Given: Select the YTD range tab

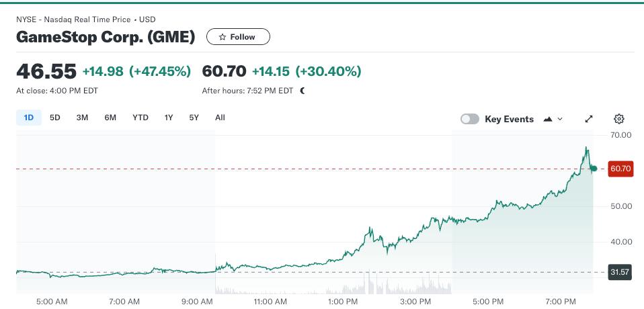Looking at the screenshot, I should (140, 118).
